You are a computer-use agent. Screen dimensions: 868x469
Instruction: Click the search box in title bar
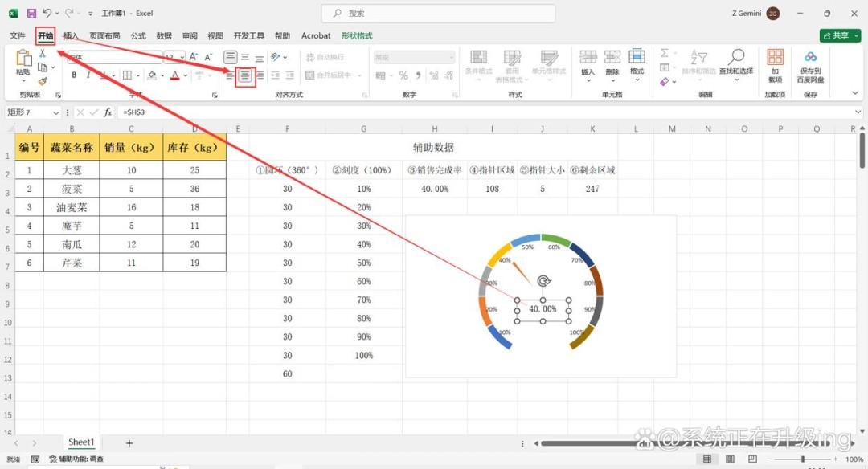coord(438,14)
